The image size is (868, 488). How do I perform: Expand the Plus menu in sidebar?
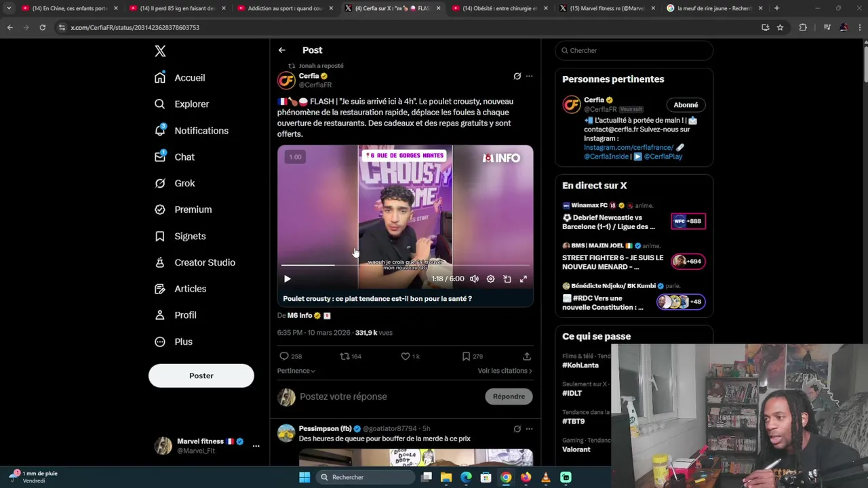(x=174, y=342)
